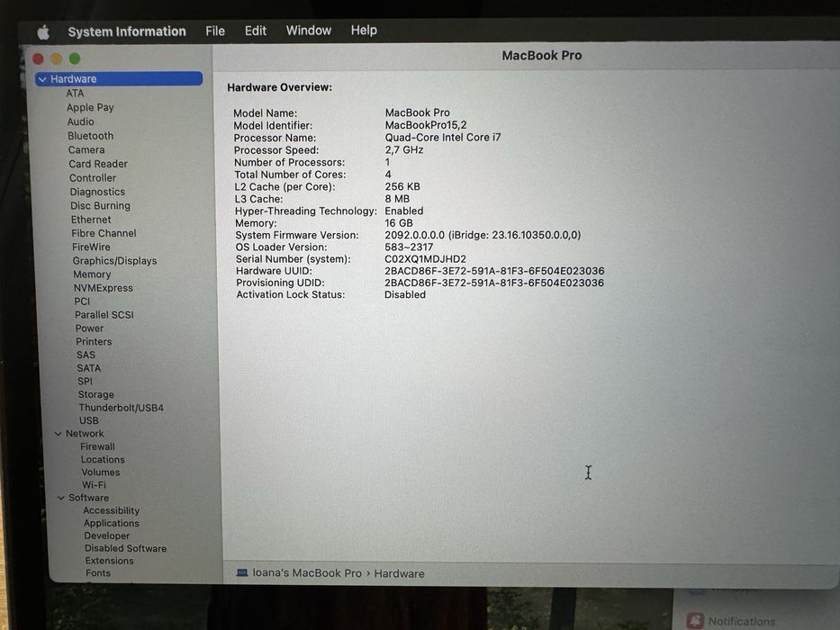Select Controller in the sidebar

tap(93, 178)
